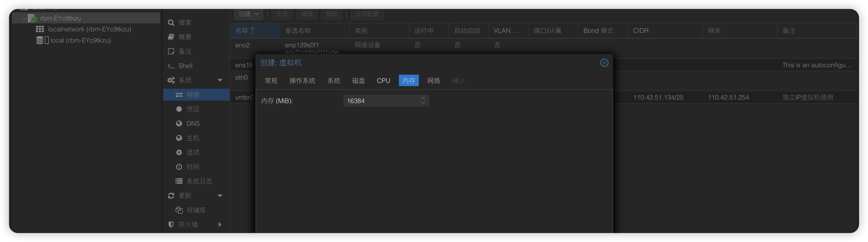Click the 内存 (MiB) input field
The image size is (868, 242).
click(381, 101)
